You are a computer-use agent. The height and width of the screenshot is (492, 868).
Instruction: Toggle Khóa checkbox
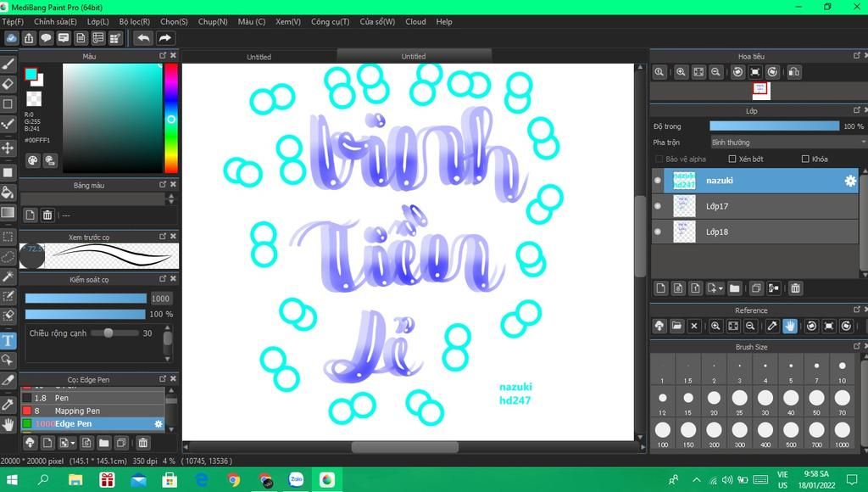coord(805,159)
